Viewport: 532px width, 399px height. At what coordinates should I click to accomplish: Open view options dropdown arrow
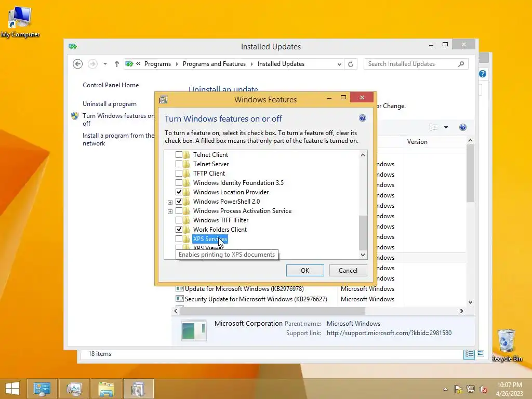click(x=446, y=127)
